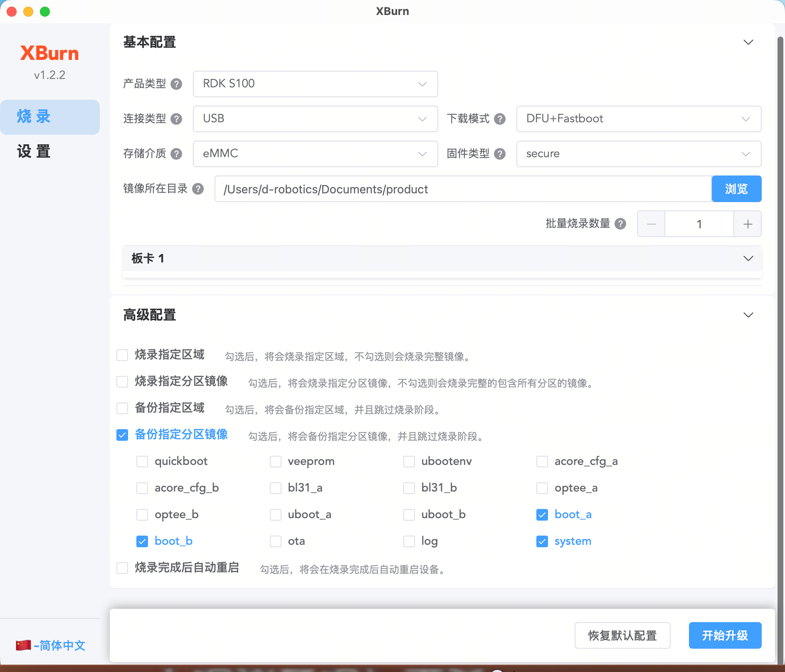Click help icon next to 连接类型
Viewport: 785px width, 672px height.
point(176,119)
